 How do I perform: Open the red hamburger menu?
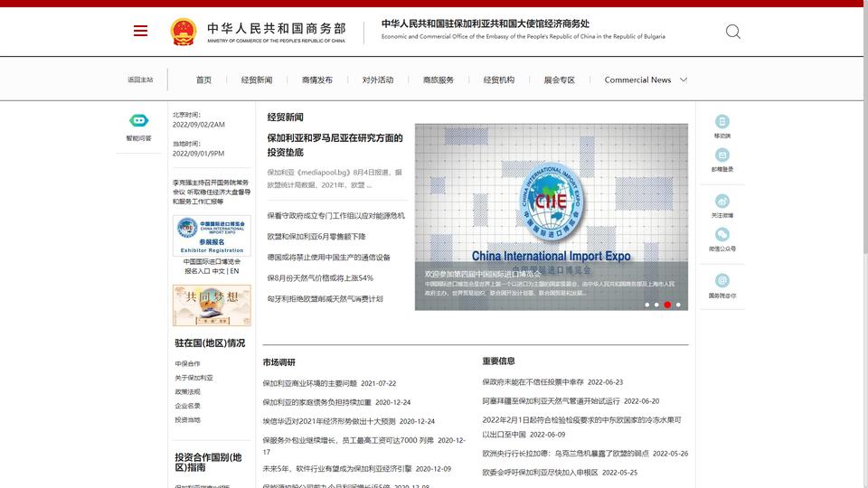[141, 31]
